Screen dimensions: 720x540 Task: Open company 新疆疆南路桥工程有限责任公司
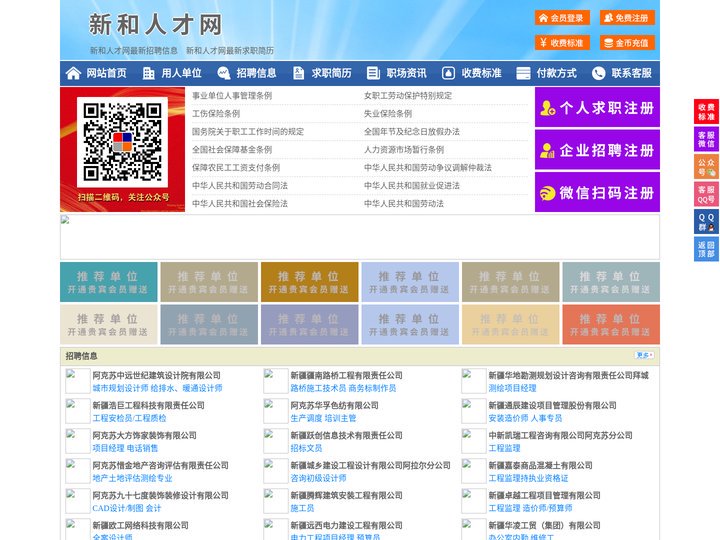[346, 375]
